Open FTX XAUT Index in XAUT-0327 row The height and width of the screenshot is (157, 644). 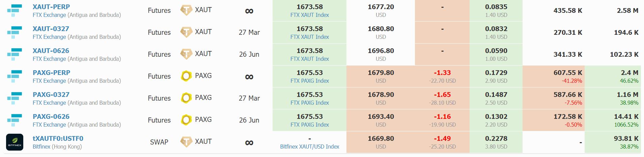[310, 37]
